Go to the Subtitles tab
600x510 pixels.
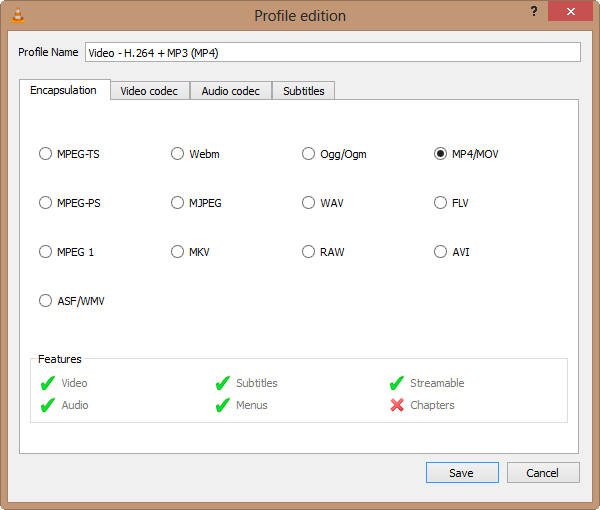click(303, 91)
